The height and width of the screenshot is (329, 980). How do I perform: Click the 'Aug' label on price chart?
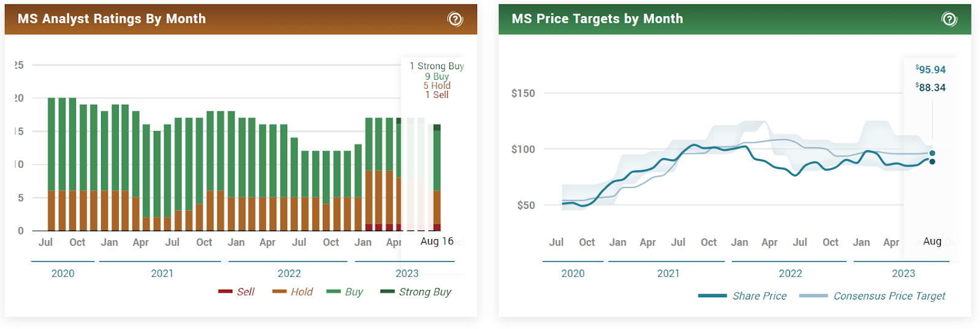(932, 241)
